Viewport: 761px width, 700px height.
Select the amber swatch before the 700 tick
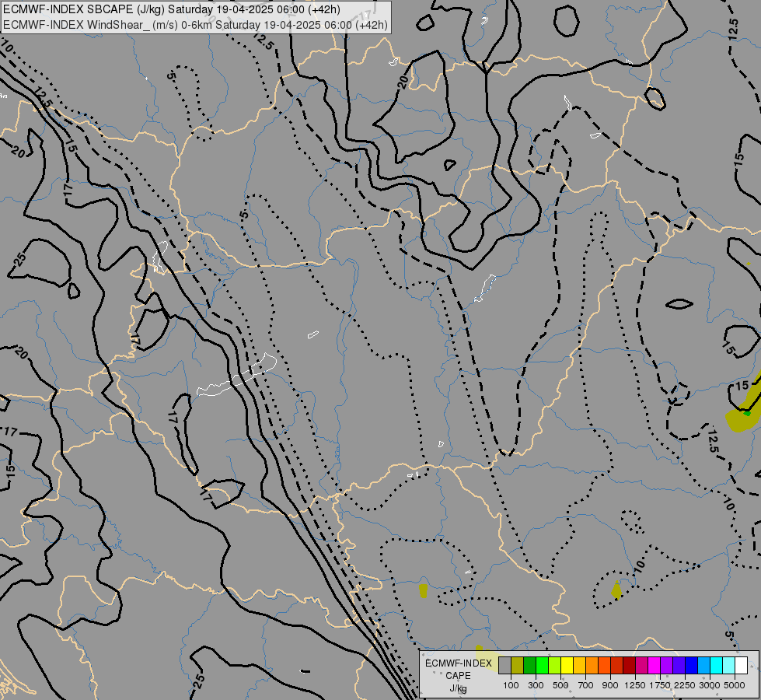coord(579,666)
